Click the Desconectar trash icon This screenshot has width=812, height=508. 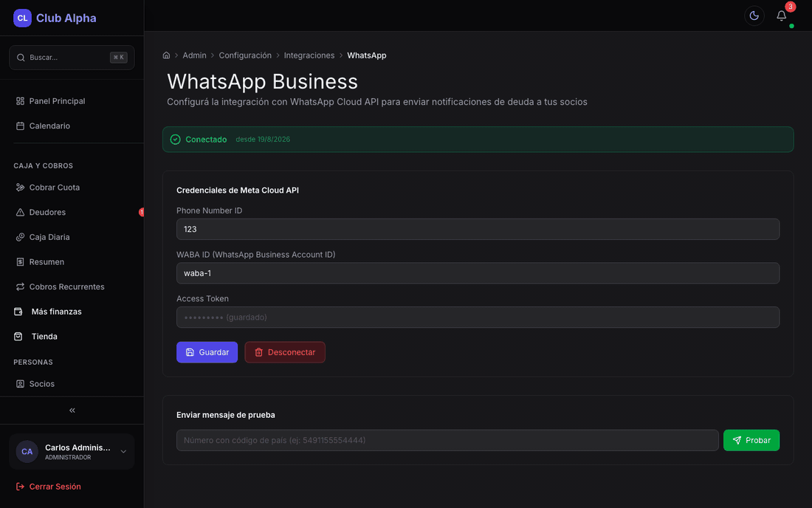coord(259,352)
